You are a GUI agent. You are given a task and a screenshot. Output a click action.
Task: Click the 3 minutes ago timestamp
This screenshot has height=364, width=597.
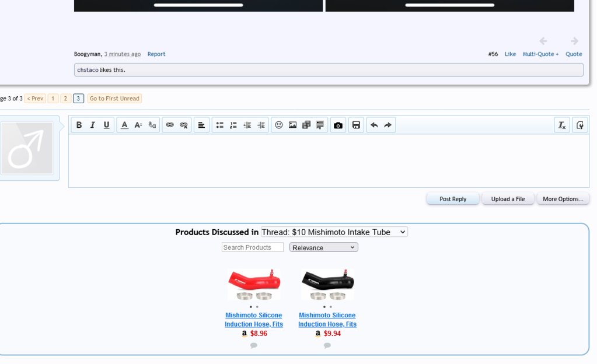pos(122,54)
